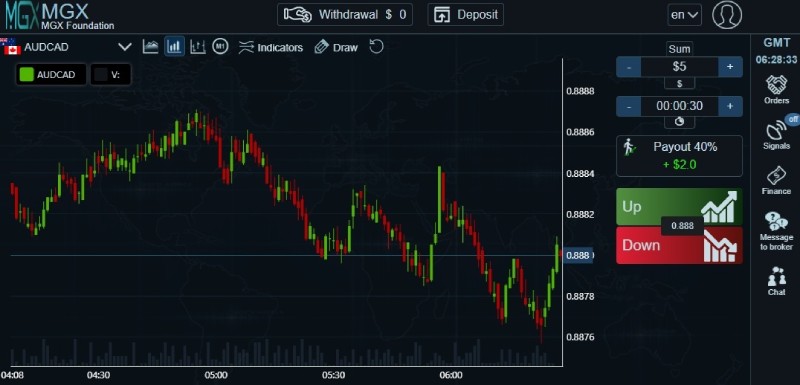Expand the AUDCAD asset dropdown
This screenshot has height=385, width=800.
pyautogui.click(x=124, y=47)
